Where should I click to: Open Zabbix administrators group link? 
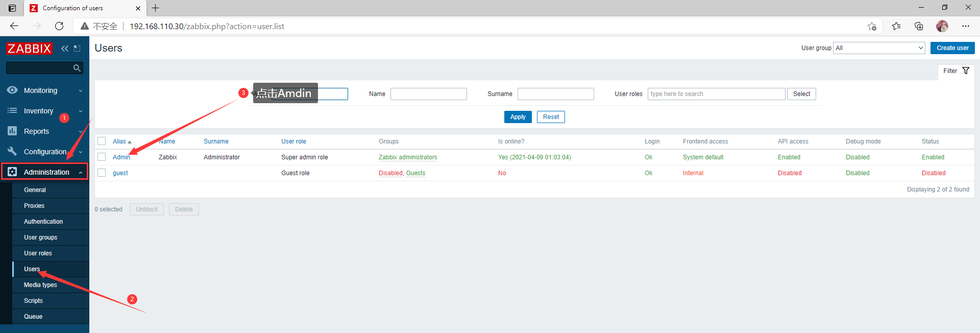tap(408, 157)
